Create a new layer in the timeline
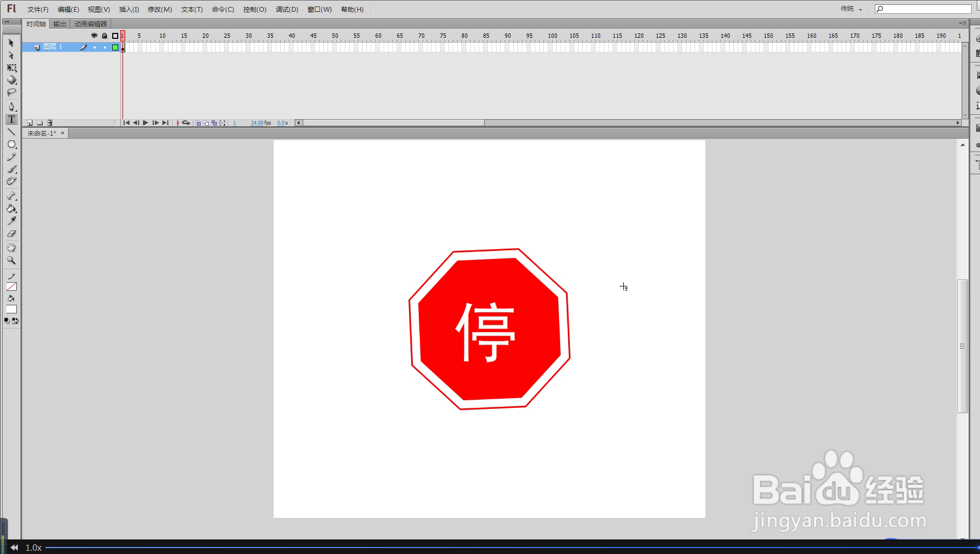980x554 pixels. (x=30, y=122)
